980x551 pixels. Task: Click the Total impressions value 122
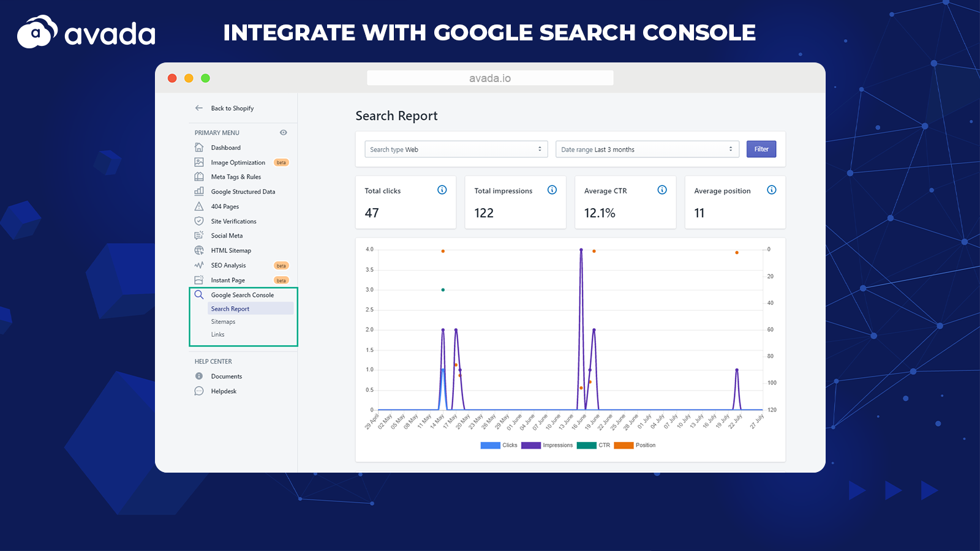484,213
